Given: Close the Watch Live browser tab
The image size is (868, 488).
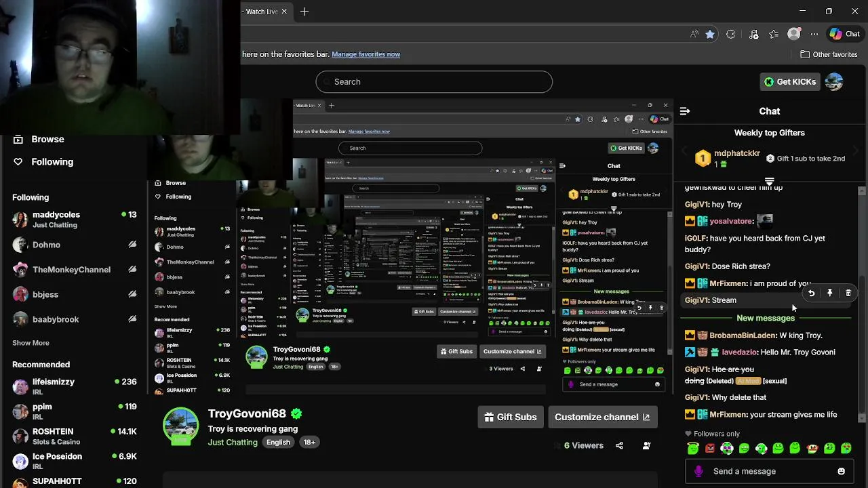Looking at the screenshot, I should tap(284, 12).
